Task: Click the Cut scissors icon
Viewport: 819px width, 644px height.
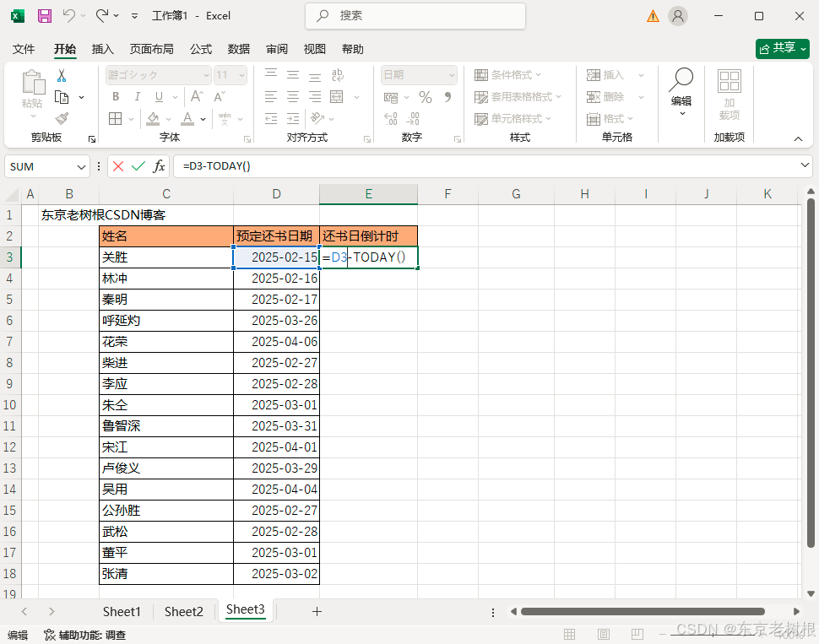Action: [x=62, y=76]
